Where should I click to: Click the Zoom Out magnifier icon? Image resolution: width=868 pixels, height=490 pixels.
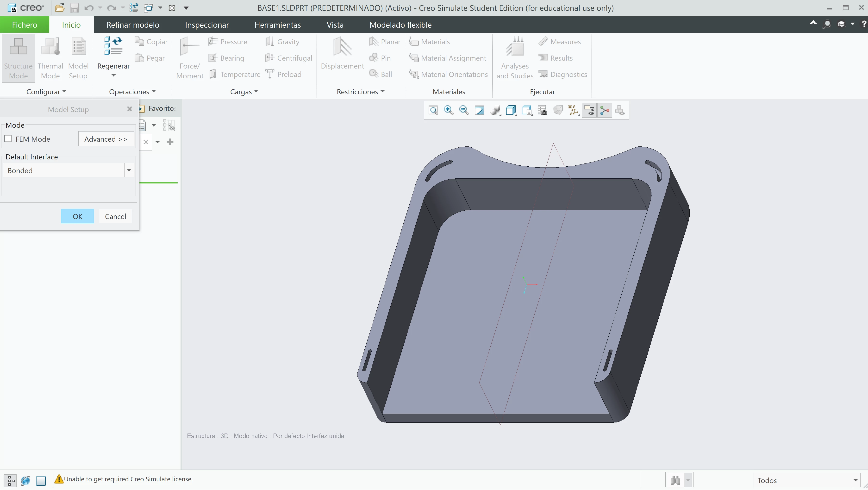pyautogui.click(x=464, y=110)
